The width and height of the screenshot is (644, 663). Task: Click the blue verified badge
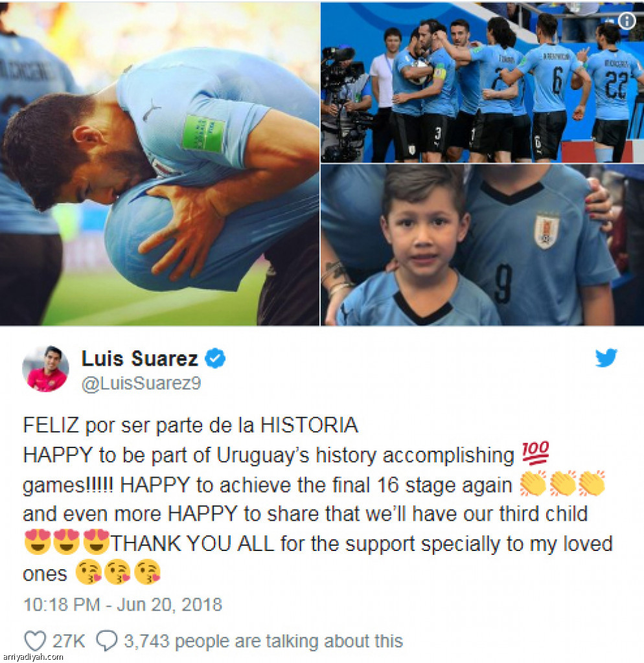(215, 359)
